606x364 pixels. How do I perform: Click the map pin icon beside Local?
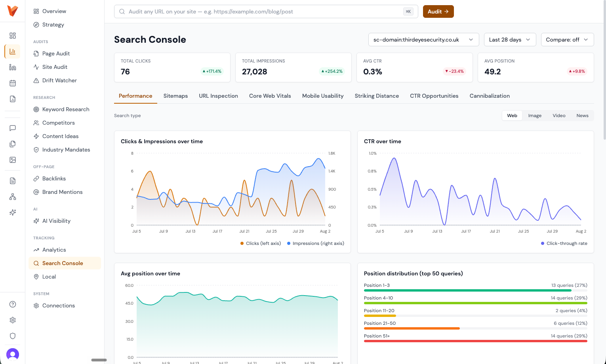coord(36,277)
